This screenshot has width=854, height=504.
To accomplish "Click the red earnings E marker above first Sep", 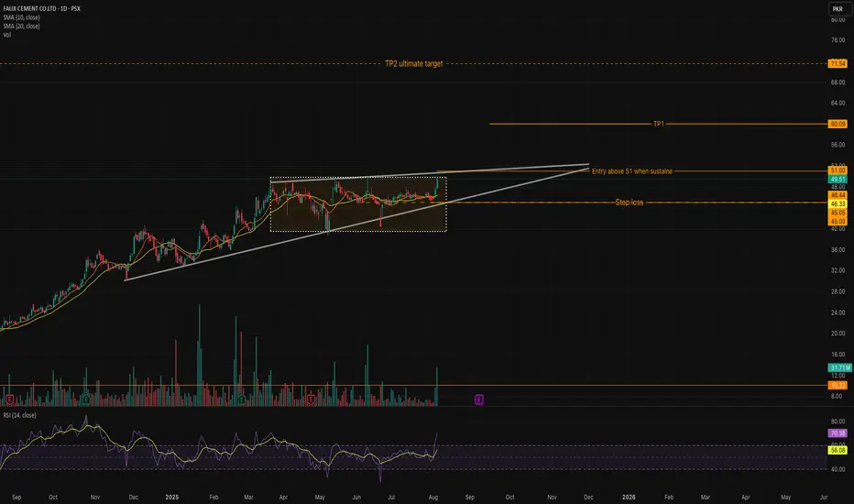I will pyautogui.click(x=9, y=400).
